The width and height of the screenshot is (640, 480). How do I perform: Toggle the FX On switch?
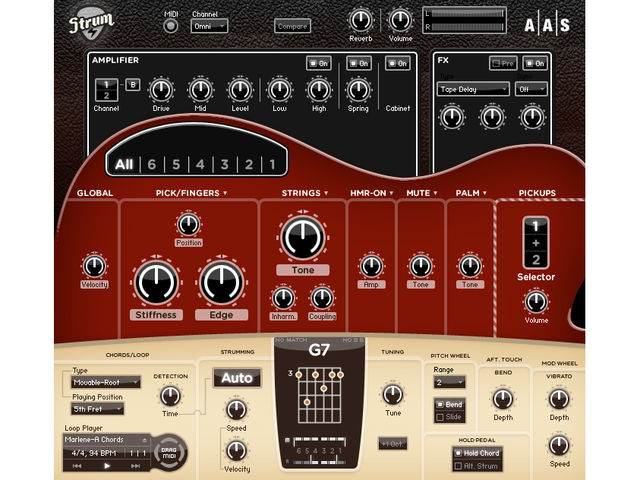click(x=535, y=63)
